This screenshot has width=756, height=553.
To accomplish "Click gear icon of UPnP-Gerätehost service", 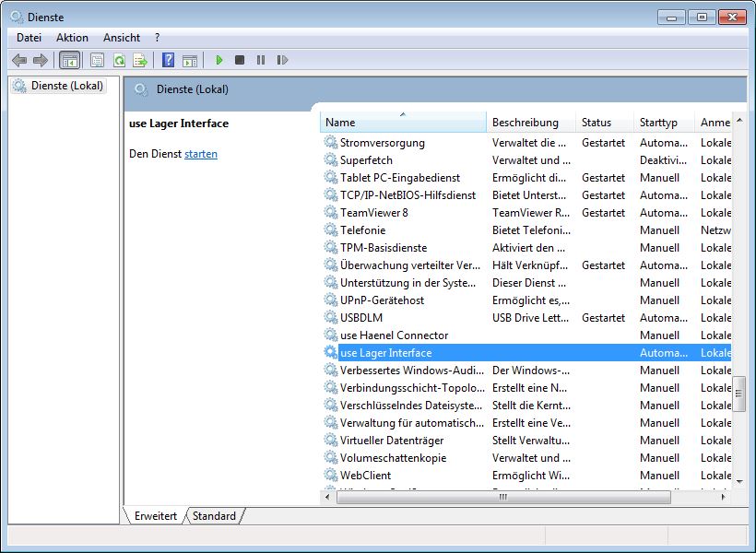I will pyautogui.click(x=330, y=300).
